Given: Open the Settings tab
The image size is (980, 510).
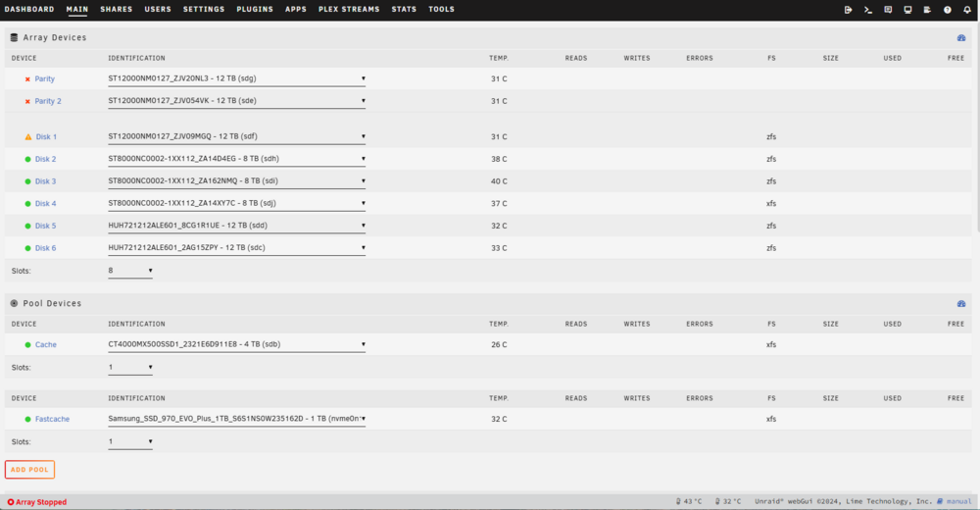Looking at the screenshot, I should click(204, 10).
